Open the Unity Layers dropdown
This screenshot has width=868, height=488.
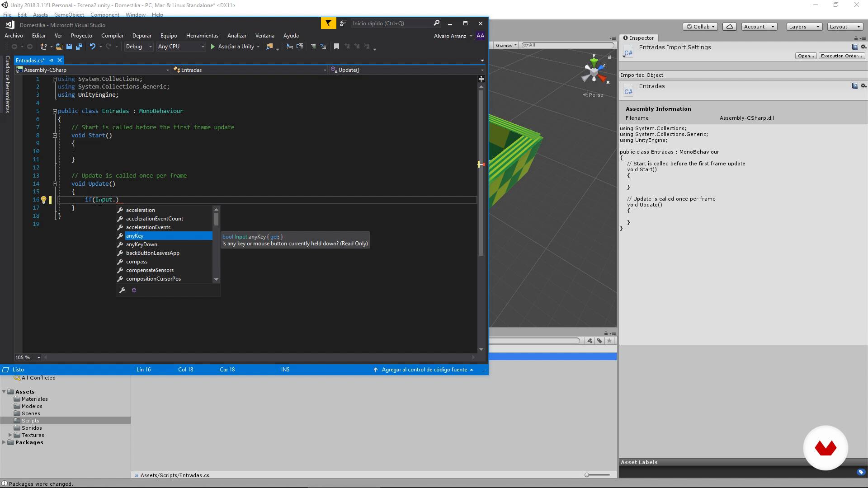804,27
